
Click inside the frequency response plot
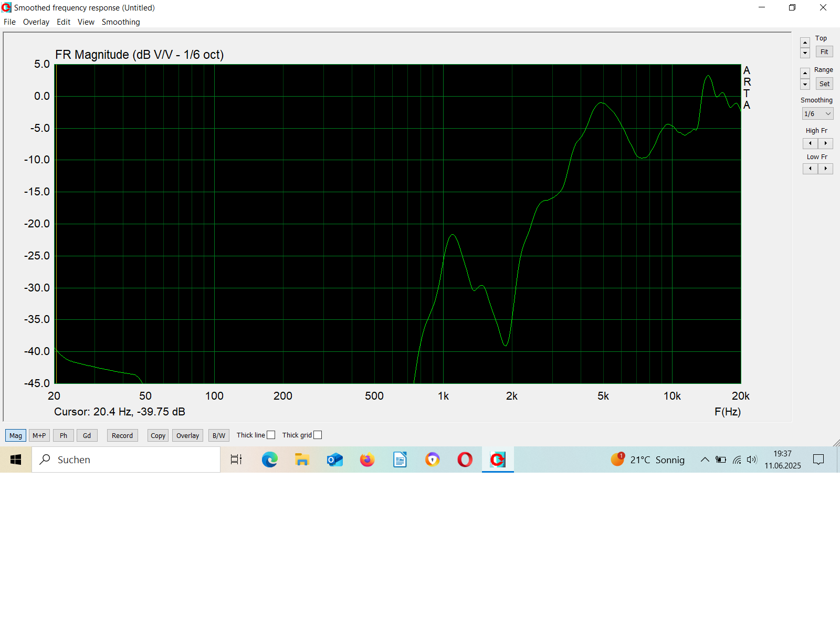click(398, 224)
